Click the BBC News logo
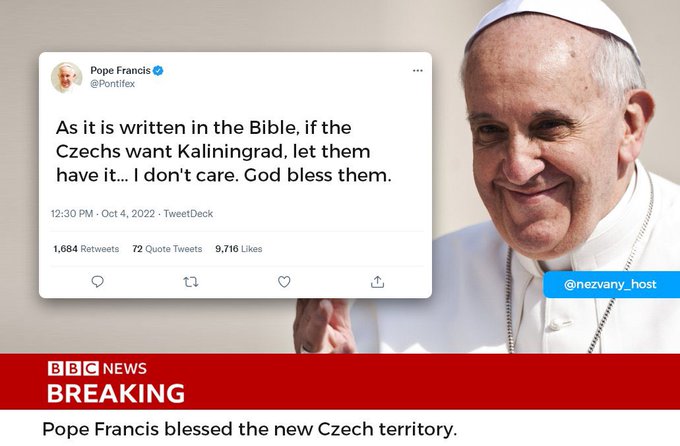The image size is (680, 446). (x=97, y=368)
